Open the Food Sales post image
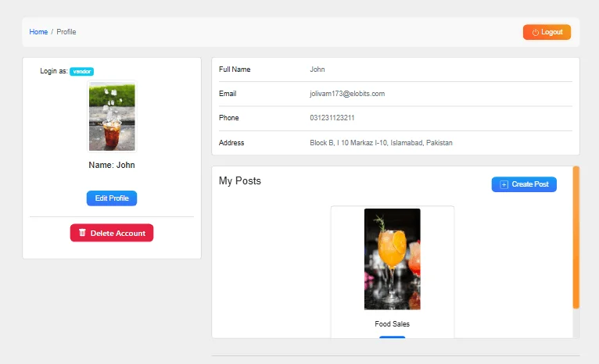 click(392, 259)
